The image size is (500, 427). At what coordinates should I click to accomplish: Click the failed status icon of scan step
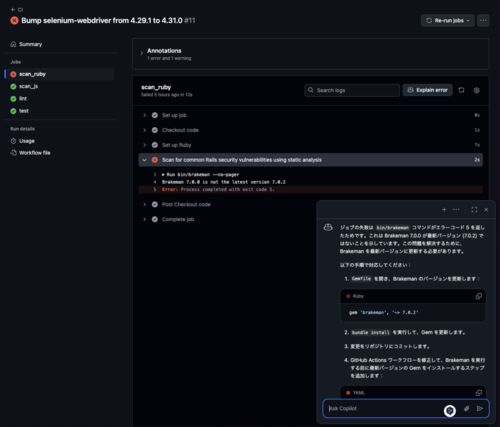point(155,160)
